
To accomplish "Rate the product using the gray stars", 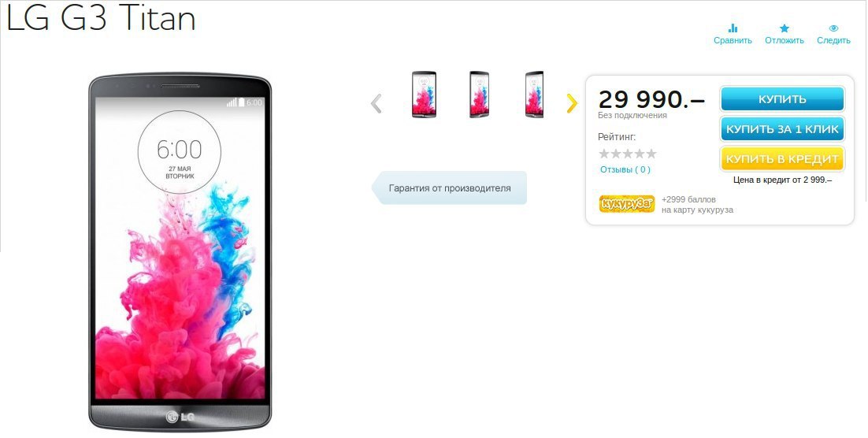I will [x=628, y=154].
